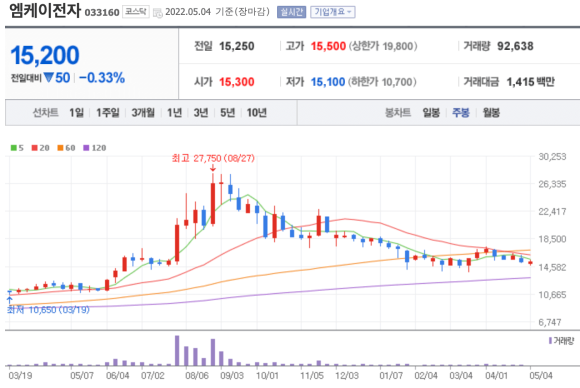
Task: Click the 05/04 date axis label
Action: pos(541,376)
